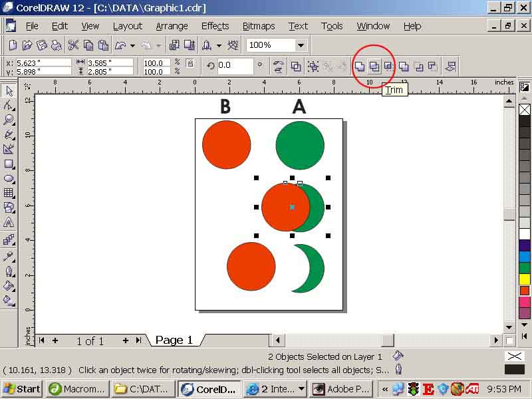Go to first page navigation button

[x=41, y=340]
